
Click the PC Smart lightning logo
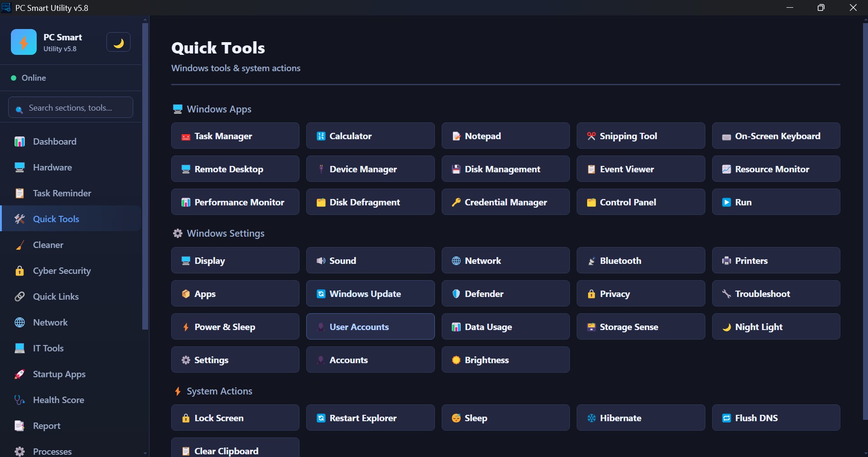(x=24, y=42)
